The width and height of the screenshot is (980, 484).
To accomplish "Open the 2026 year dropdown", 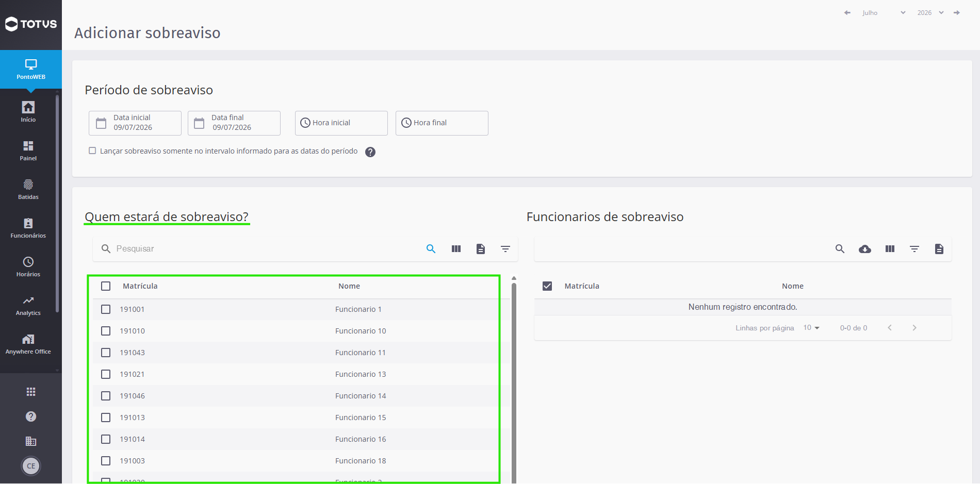I will click(930, 13).
